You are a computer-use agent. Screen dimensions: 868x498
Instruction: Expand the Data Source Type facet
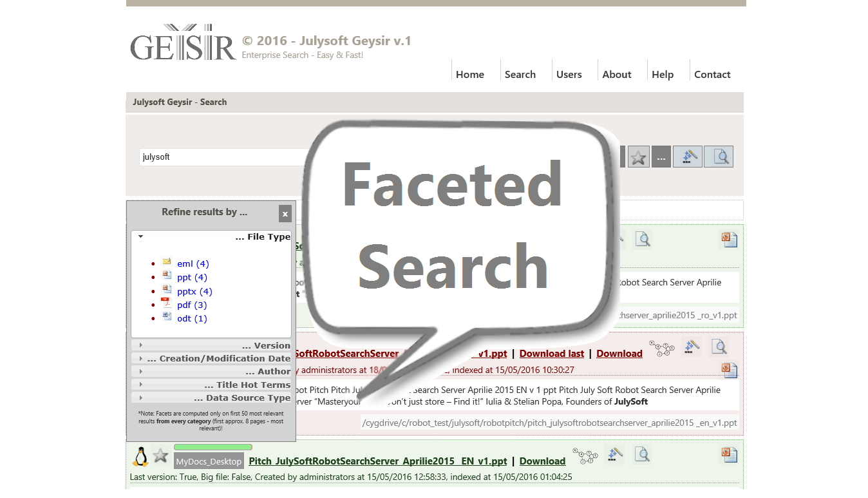tap(211, 397)
